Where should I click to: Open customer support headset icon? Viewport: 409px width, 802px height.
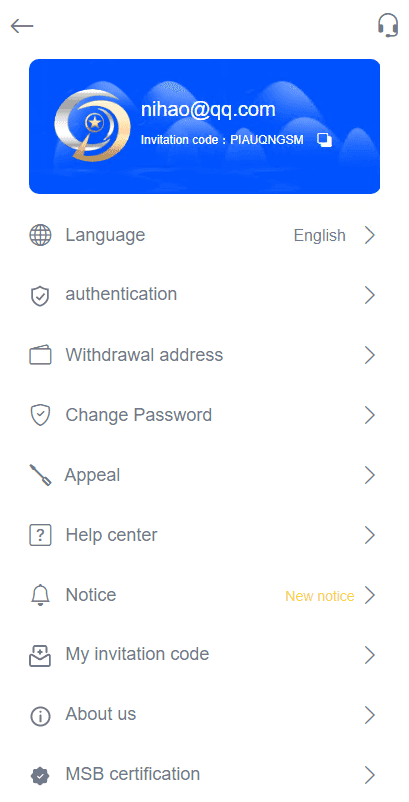[x=388, y=25]
